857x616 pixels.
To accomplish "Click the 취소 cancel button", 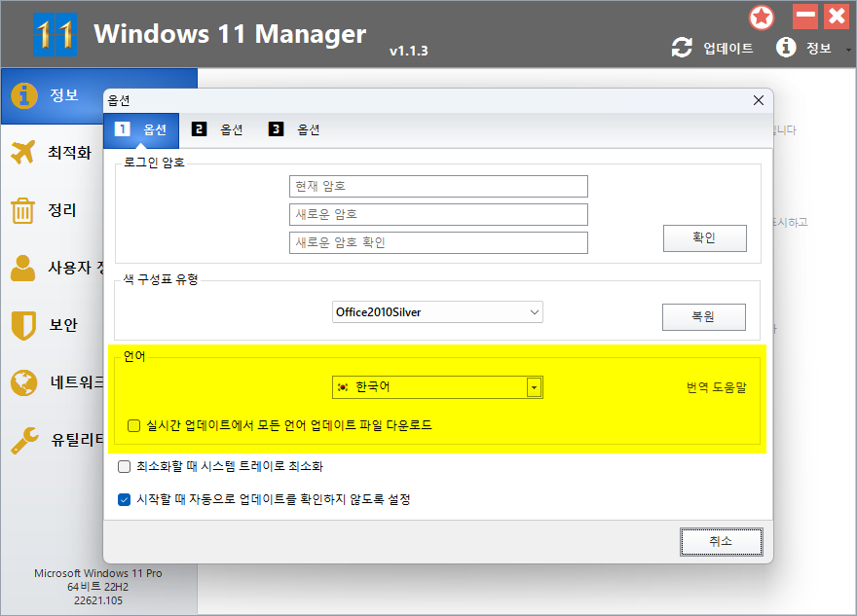I will pos(721,541).
